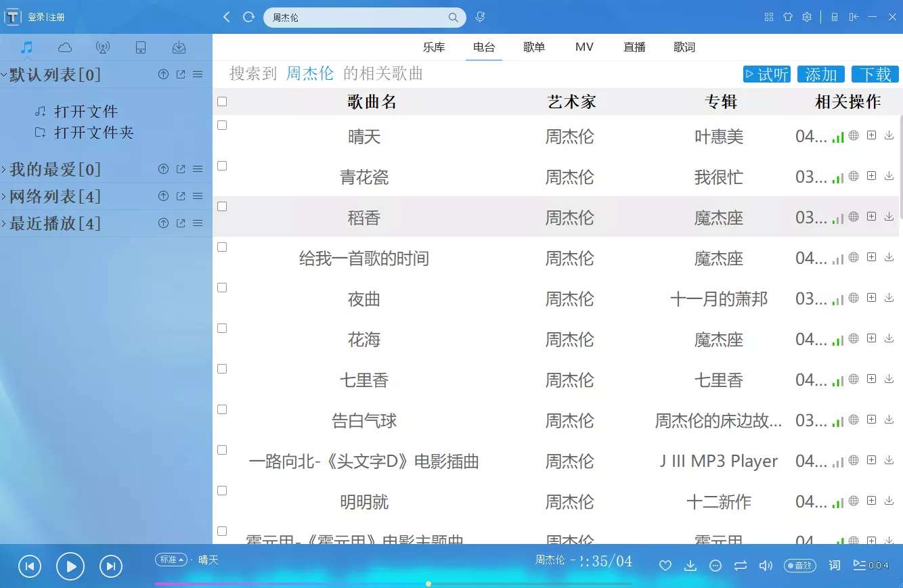The image size is (903, 588).
Task: Open menu icon for 网络列表
Action: (198, 196)
